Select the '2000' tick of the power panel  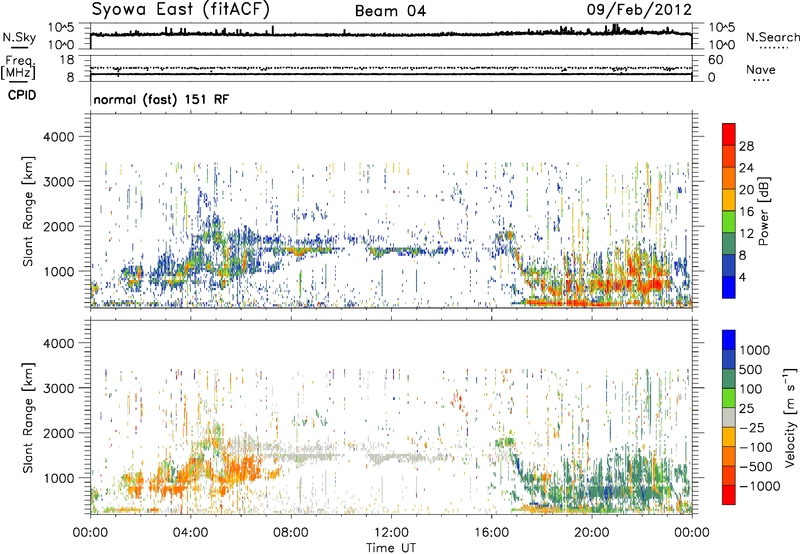tap(58, 226)
